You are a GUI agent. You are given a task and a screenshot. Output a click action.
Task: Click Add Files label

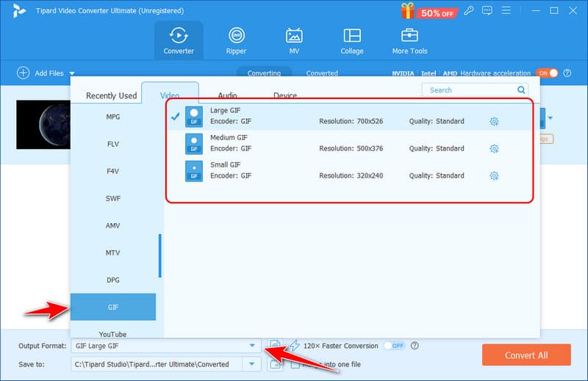pos(49,73)
